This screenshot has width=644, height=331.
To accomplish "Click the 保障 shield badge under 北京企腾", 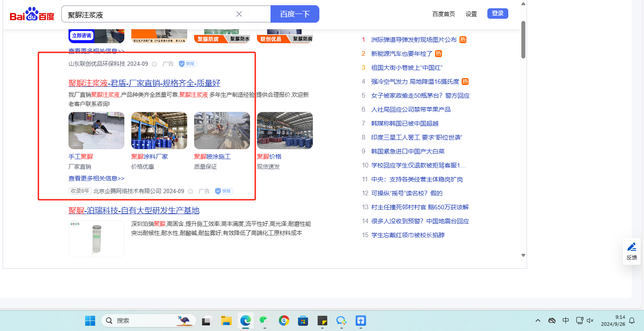I will [224, 191].
